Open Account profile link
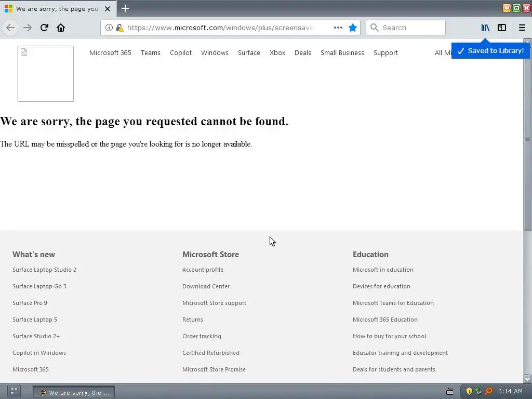This screenshot has height=399, width=532. (203, 270)
